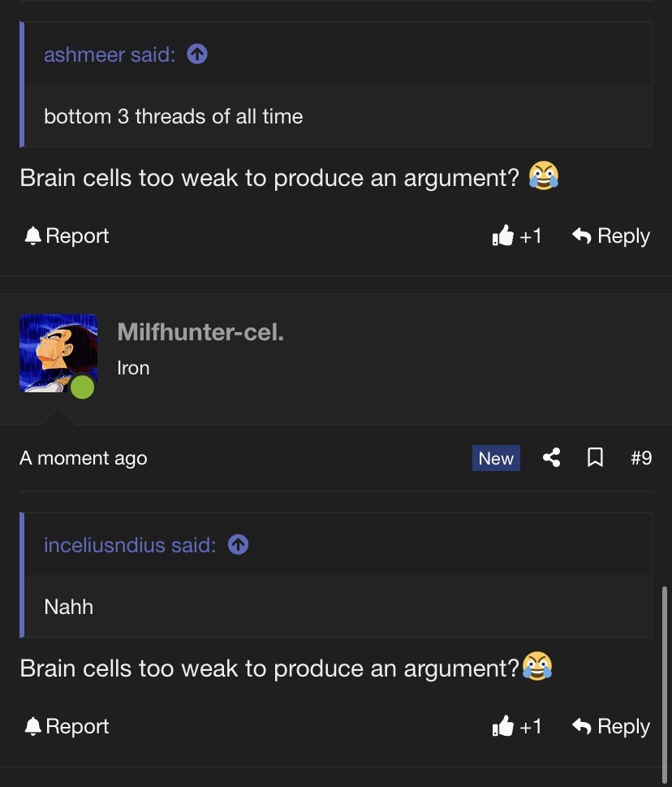Report the Milfhunter-cel. post #9
Viewport: 672px width, 787px height.
[x=67, y=726]
